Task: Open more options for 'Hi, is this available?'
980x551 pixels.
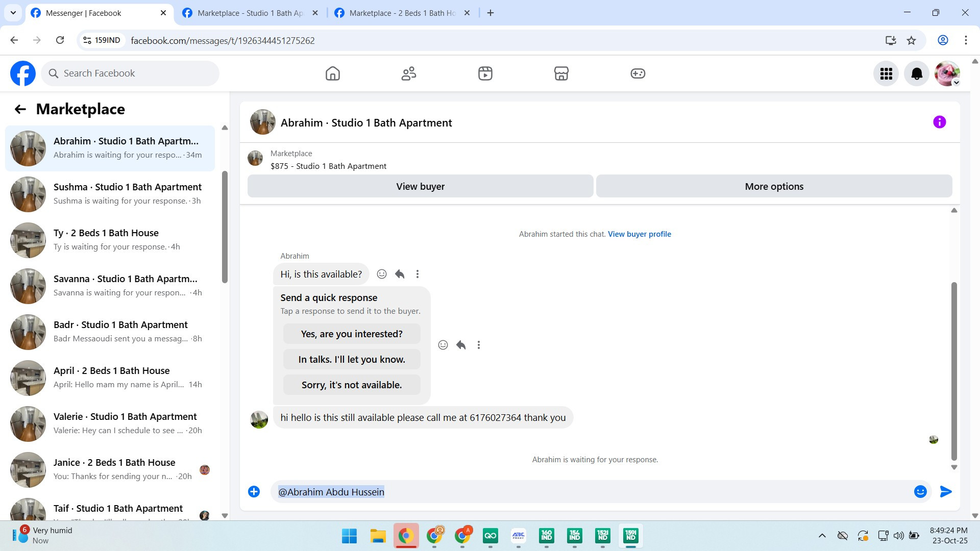Action: click(x=417, y=274)
